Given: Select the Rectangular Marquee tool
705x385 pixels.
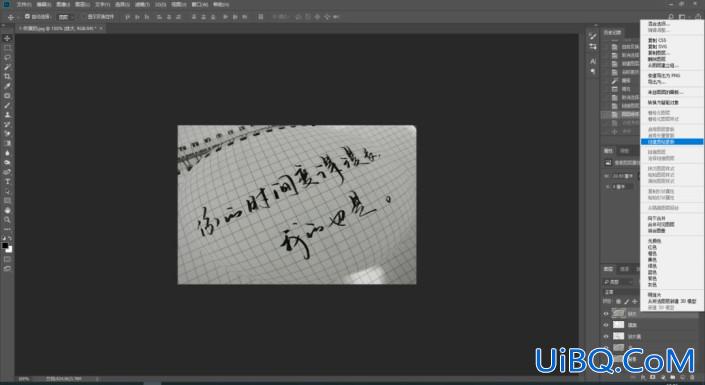Looking at the screenshot, I should [x=7, y=48].
